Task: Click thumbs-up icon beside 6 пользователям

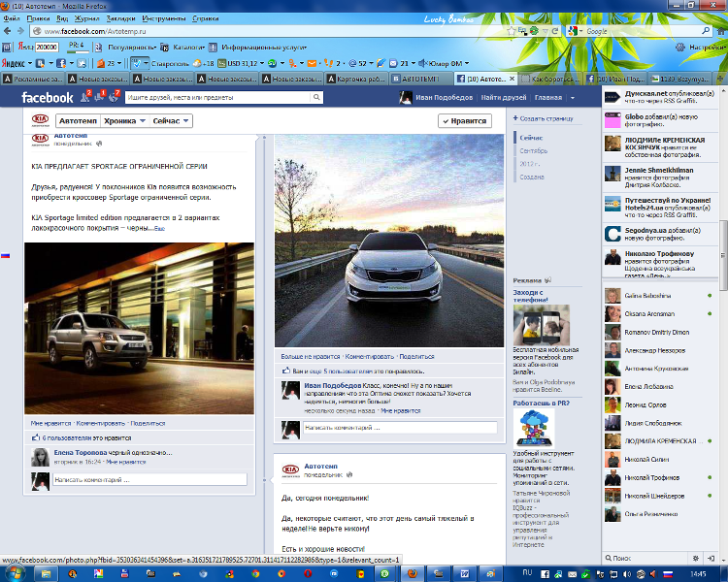Action: tap(35, 437)
